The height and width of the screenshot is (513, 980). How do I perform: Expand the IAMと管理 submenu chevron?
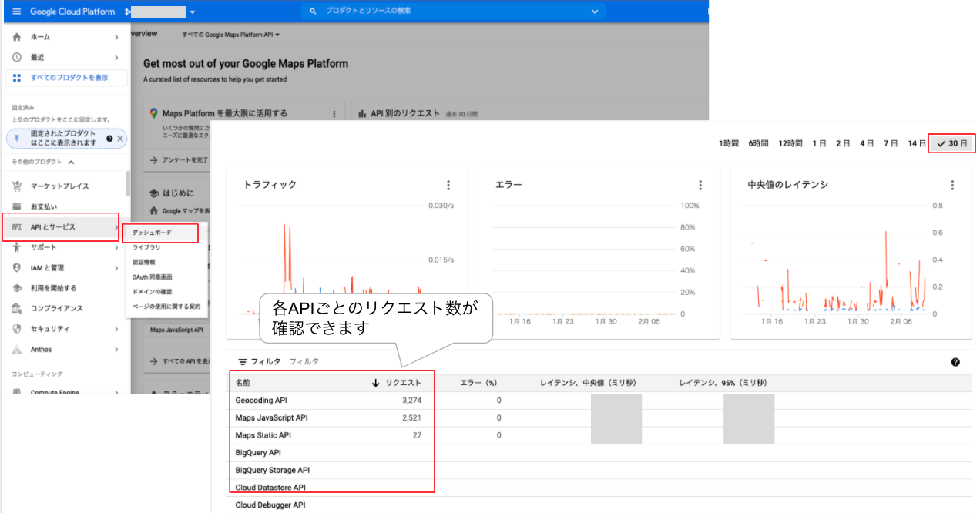(x=116, y=267)
